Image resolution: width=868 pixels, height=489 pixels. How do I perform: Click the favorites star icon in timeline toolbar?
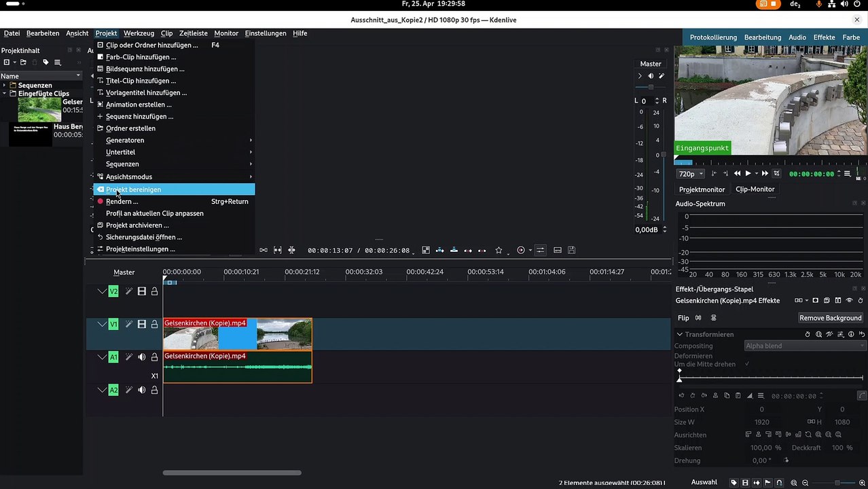pyautogui.click(x=499, y=251)
